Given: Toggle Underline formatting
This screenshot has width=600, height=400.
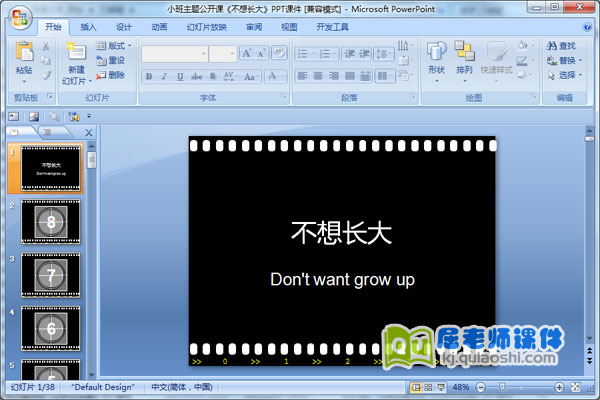Looking at the screenshot, I should click(180, 76).
